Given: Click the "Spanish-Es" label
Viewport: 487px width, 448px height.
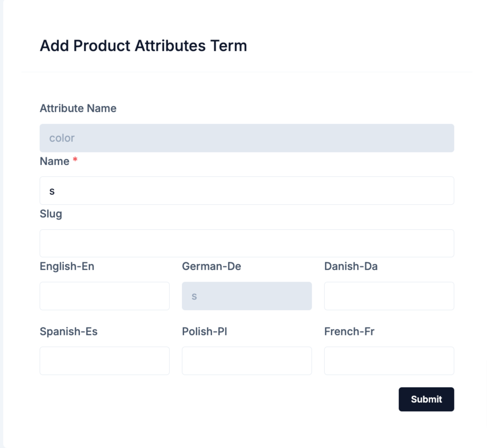Looking at the screenshot, I should click(x=69, y=332).
